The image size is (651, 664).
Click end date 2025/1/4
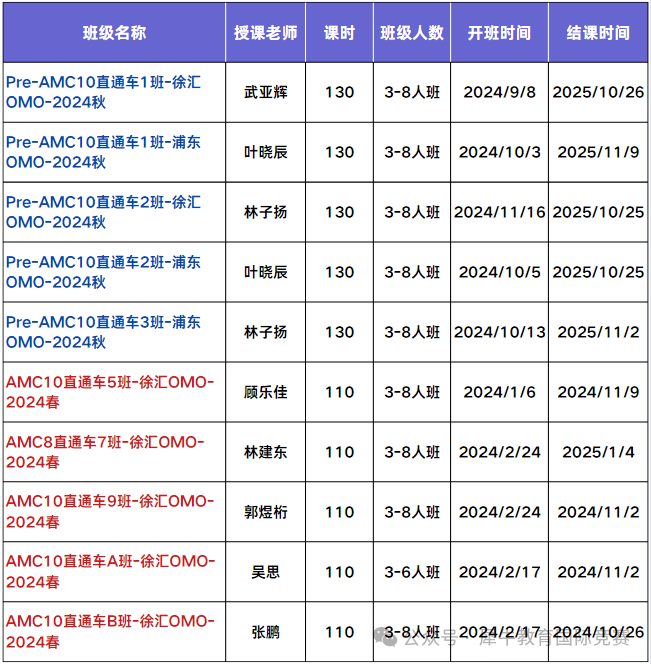click(598, 453)
